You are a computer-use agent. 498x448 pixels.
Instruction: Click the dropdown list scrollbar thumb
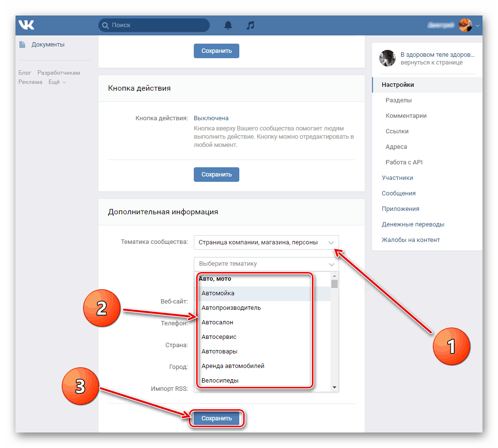334,284
